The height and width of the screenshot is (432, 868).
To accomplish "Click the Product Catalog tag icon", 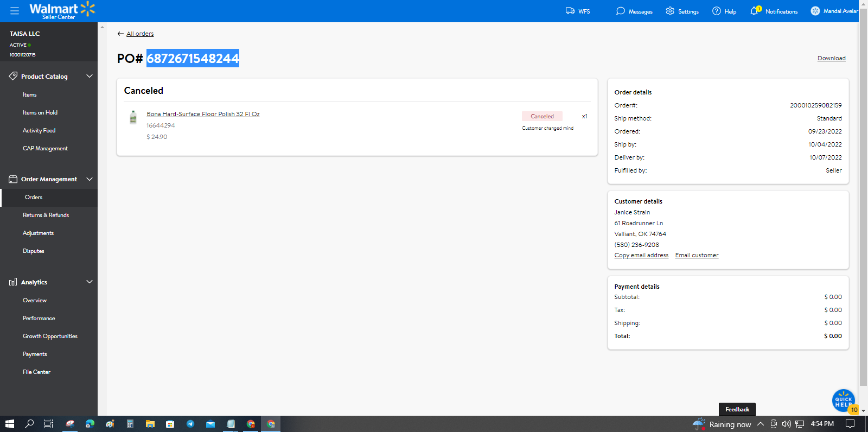I will [x=13, y=76].
